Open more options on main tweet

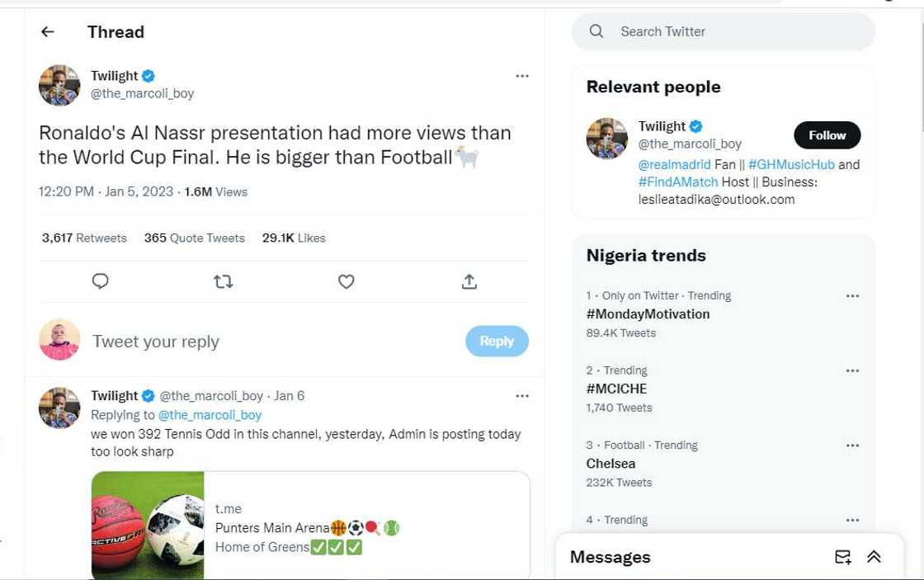click(x=521, y=76)
